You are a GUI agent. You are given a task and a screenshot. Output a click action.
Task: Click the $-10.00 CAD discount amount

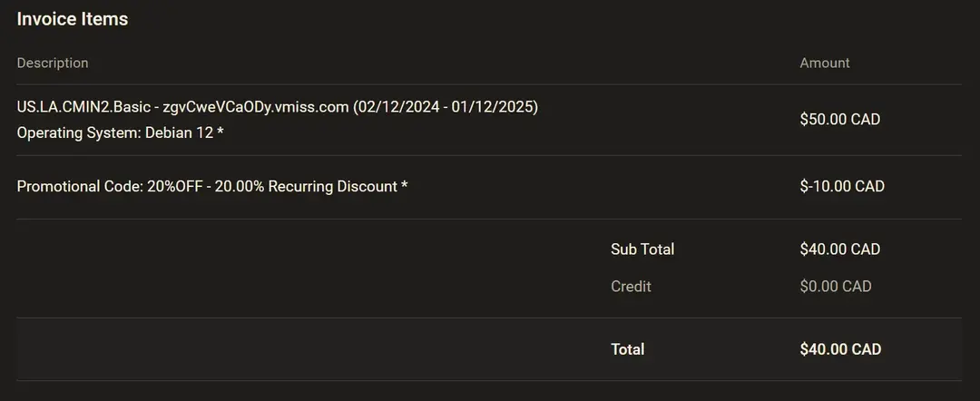(842, 186)
